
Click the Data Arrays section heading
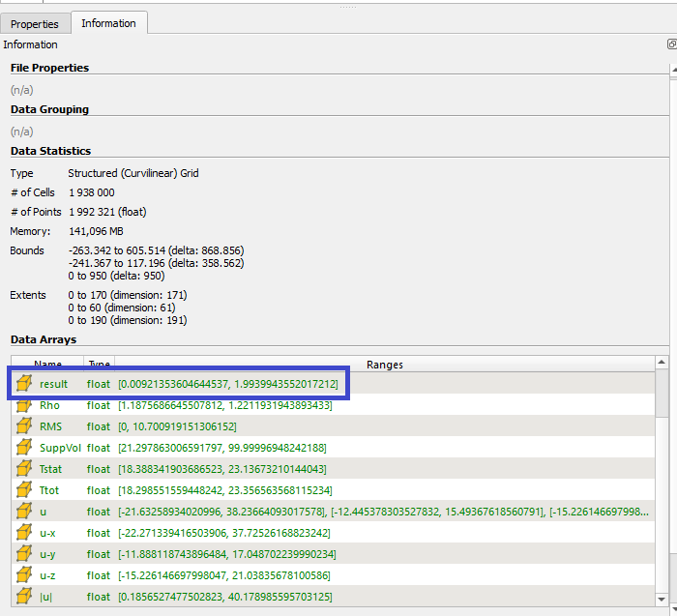pyautogui.click(x=44, y=339)
